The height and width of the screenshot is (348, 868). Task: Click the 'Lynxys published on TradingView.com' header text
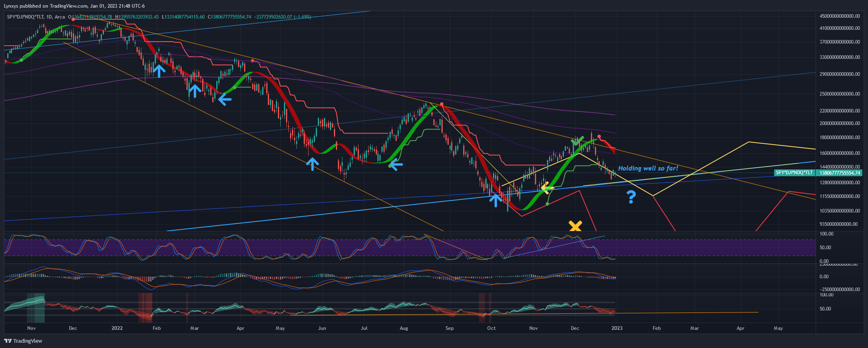tap(46, 6)
